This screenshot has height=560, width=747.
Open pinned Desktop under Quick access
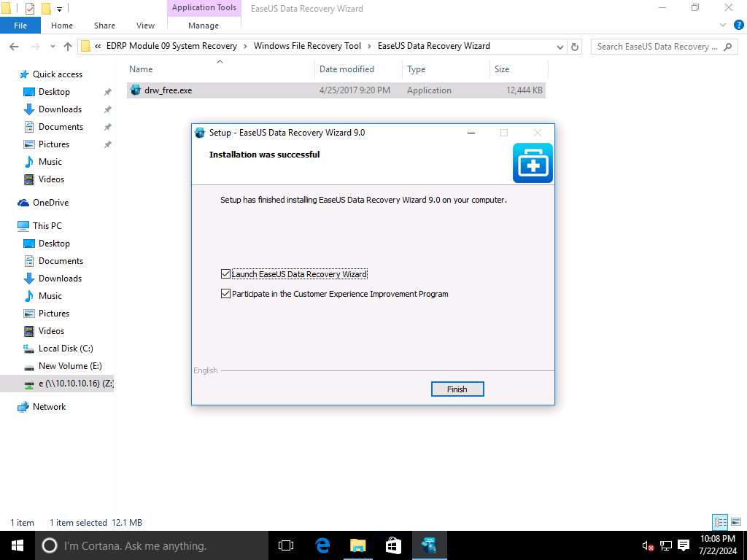click(x=54, y=92)
